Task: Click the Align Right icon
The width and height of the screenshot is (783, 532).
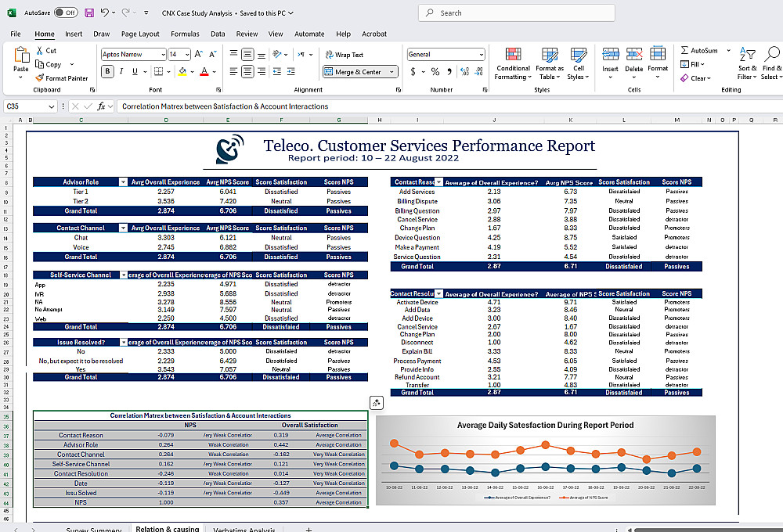Action: click(262, 72)
